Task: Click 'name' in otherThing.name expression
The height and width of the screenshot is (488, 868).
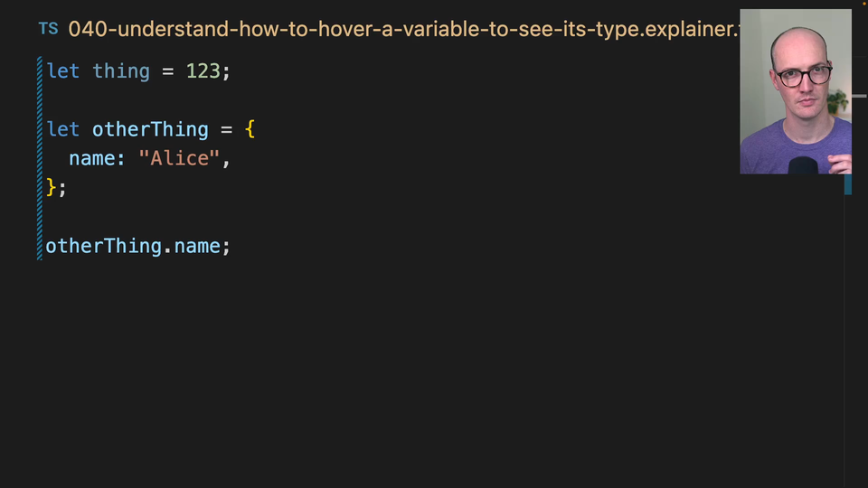Action: [x=196, y=246]
